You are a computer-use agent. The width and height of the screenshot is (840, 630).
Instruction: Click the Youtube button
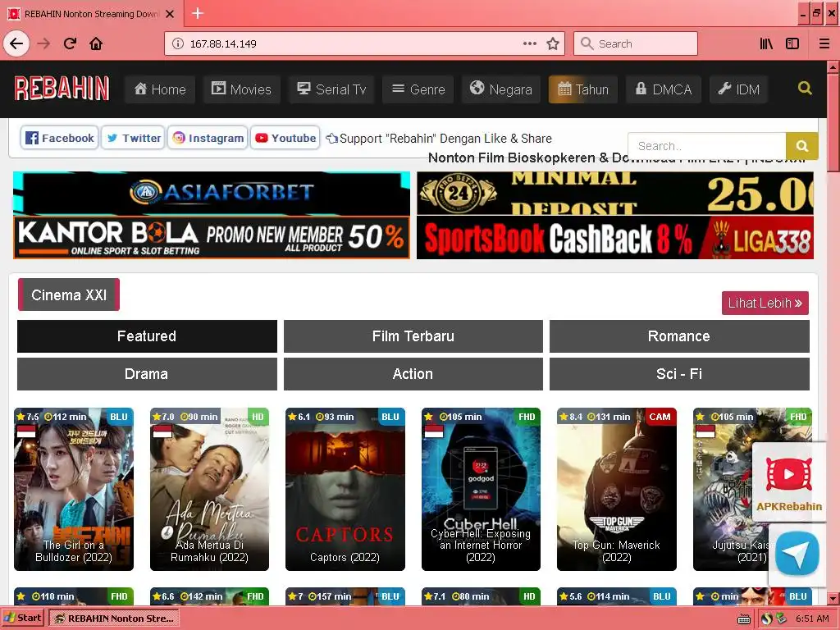(285, 138)
